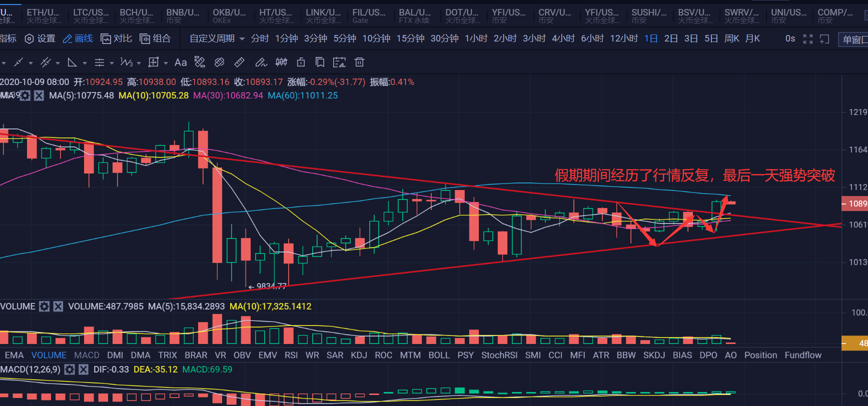Select the horizontal levels line tool
The image size is (868, 406).
(100, 62)
